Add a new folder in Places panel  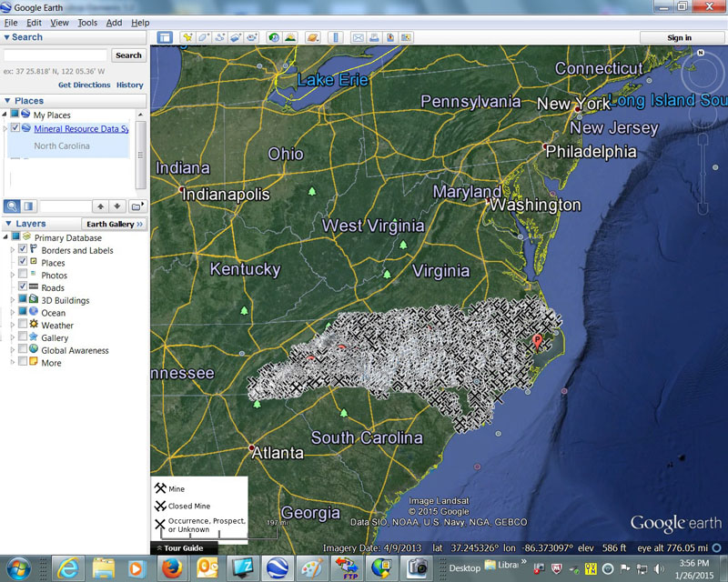tap(137, 206)
